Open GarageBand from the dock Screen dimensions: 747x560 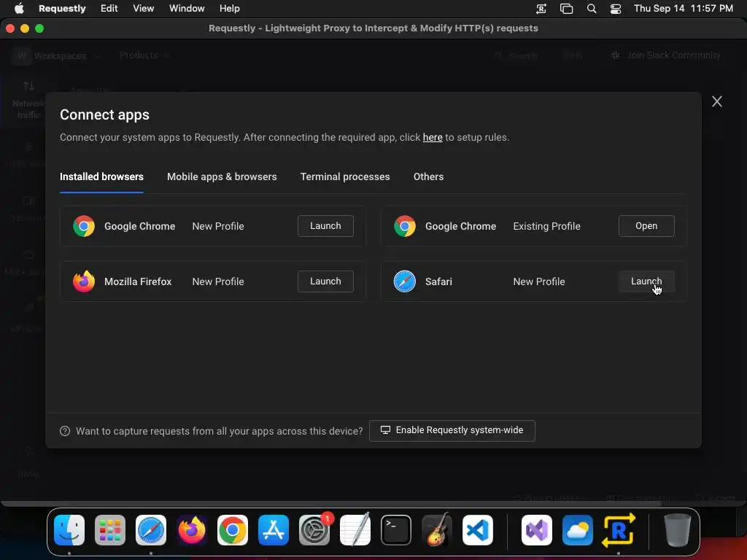click(437, 530)
